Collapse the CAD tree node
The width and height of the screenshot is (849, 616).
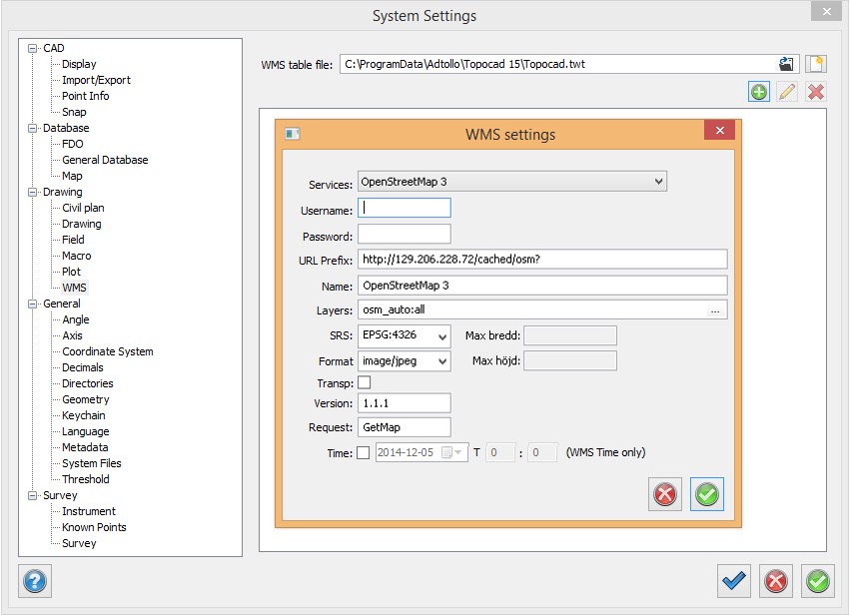point(33,48)
